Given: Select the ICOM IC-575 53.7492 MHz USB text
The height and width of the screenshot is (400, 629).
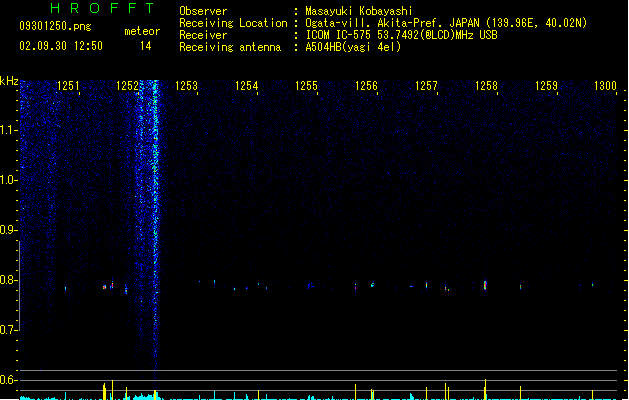Looking at the screenshot, I should point(402,35).
